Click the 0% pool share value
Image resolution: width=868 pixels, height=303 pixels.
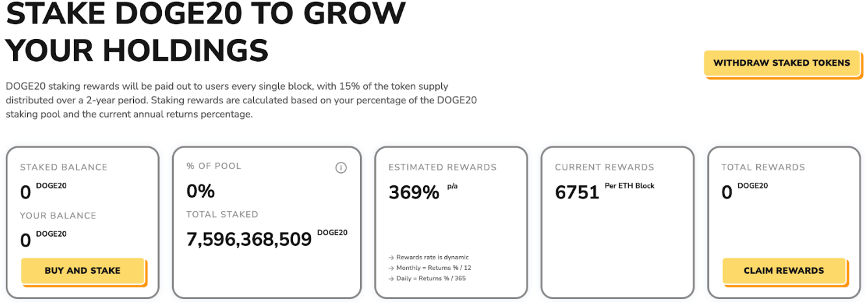[x=200, y=191]
